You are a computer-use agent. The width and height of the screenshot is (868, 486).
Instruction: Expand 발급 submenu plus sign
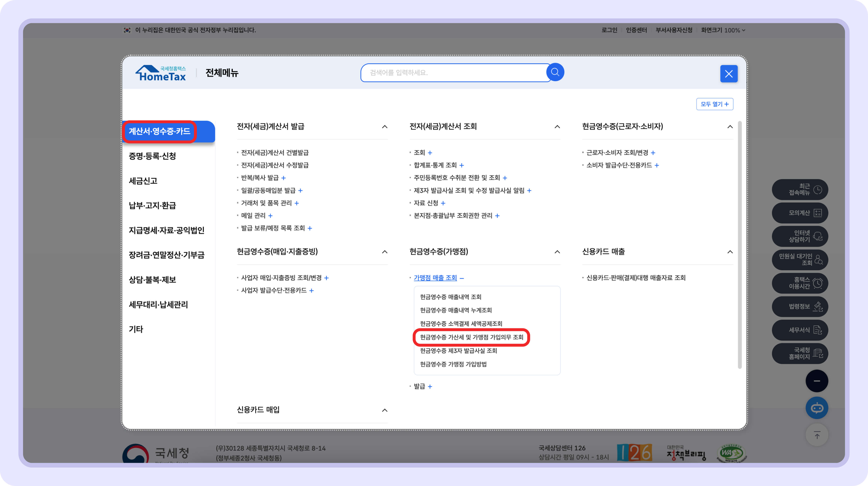pos(430,387)
